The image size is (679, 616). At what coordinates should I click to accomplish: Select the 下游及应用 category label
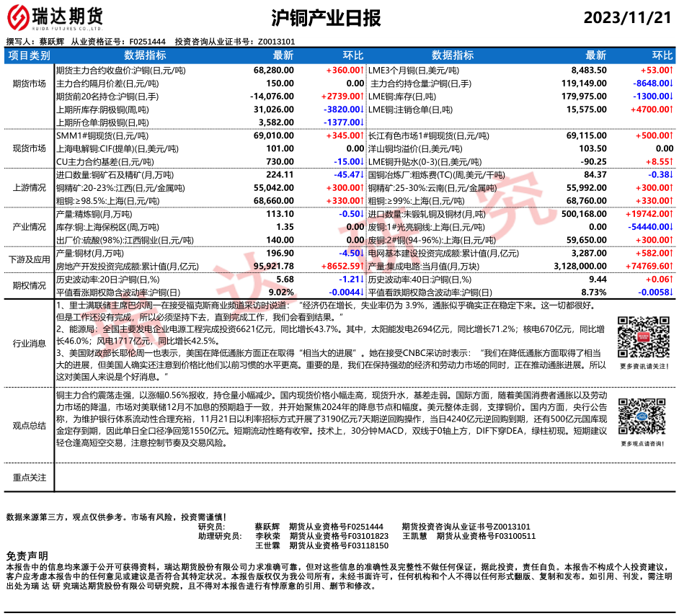pyautogui.click(x=30, y=259)
